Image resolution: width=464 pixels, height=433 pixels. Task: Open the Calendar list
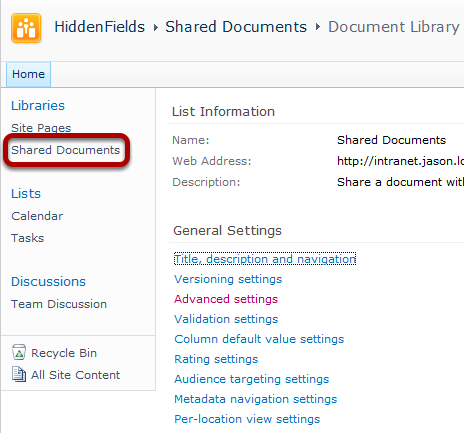(37, 216)
